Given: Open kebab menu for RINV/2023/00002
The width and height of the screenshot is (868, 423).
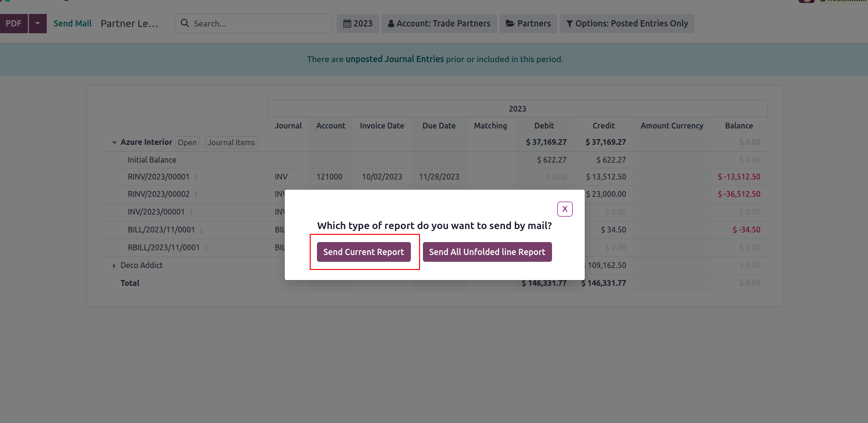Looking at the screenshot, I should [196, 194].
